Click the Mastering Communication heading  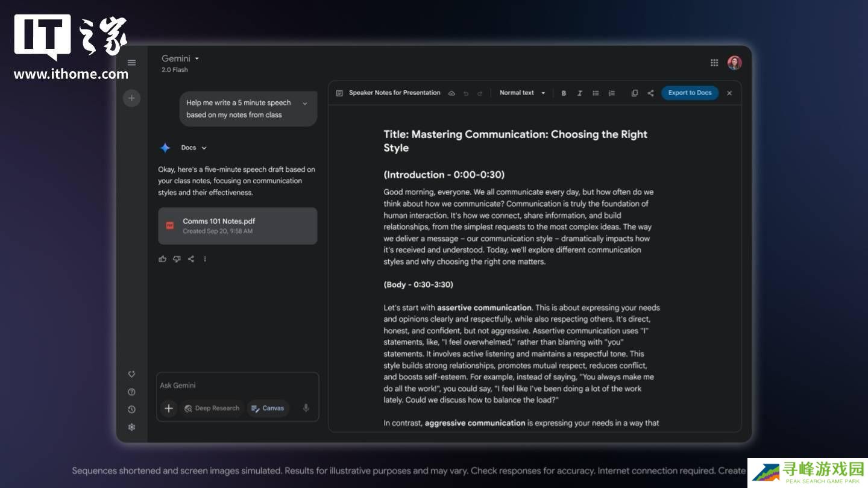coord(515,141)
